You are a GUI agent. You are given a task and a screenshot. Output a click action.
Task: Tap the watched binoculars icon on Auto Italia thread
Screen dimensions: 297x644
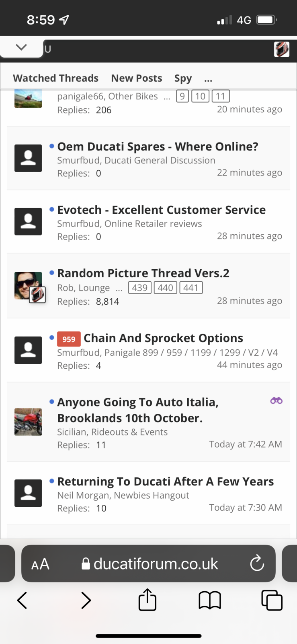(276, 400)
